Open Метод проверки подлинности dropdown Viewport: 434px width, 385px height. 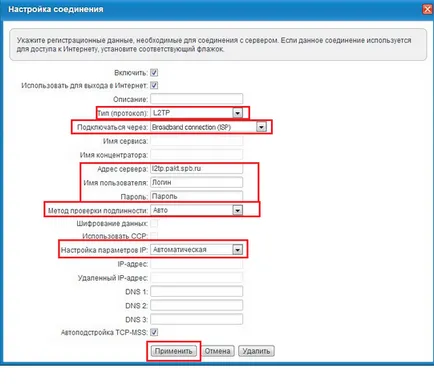coord(237,210)
